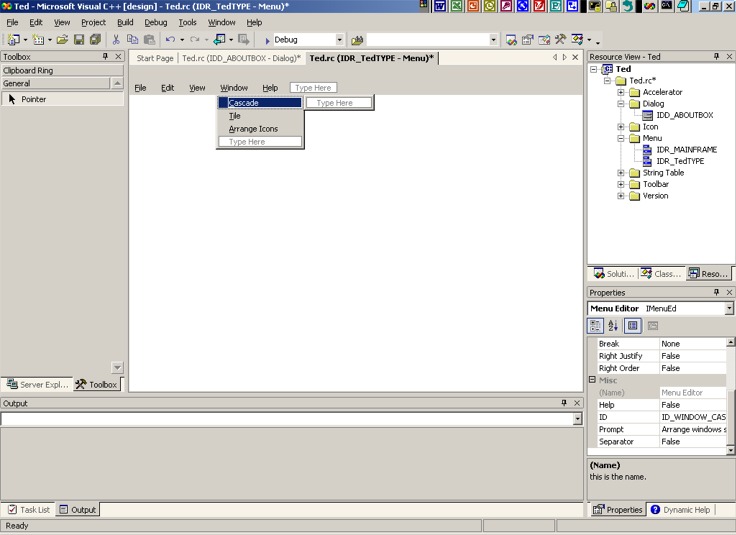Click the PowerPoint icon in Office shortcut bar
736x535 pixels.
(473, 6)
